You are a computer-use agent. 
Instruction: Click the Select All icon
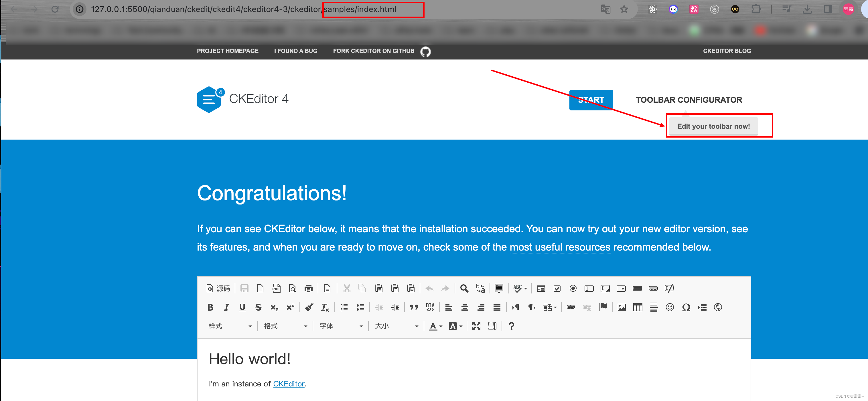pos(499,289)
